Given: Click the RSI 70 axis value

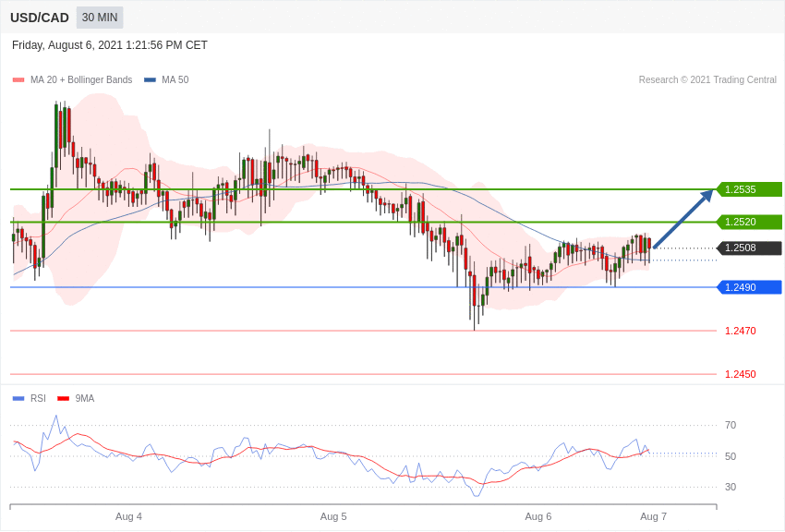Looking at the screenshot, I should 731,426.
